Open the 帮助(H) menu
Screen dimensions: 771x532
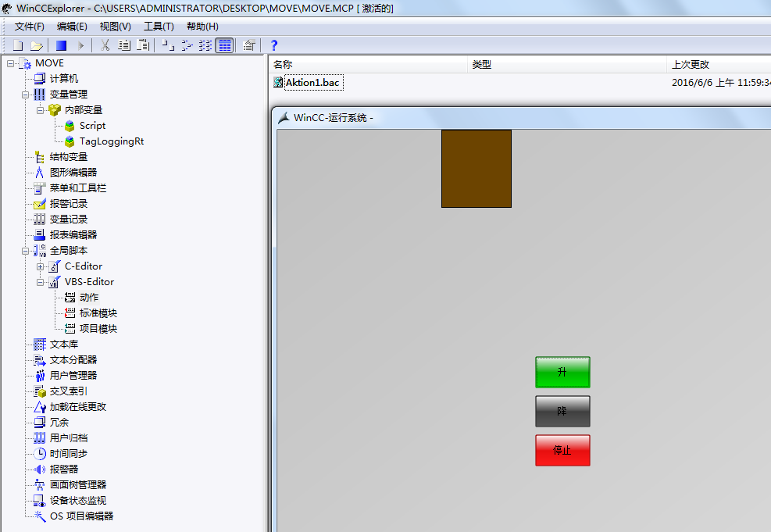point(202,27)
